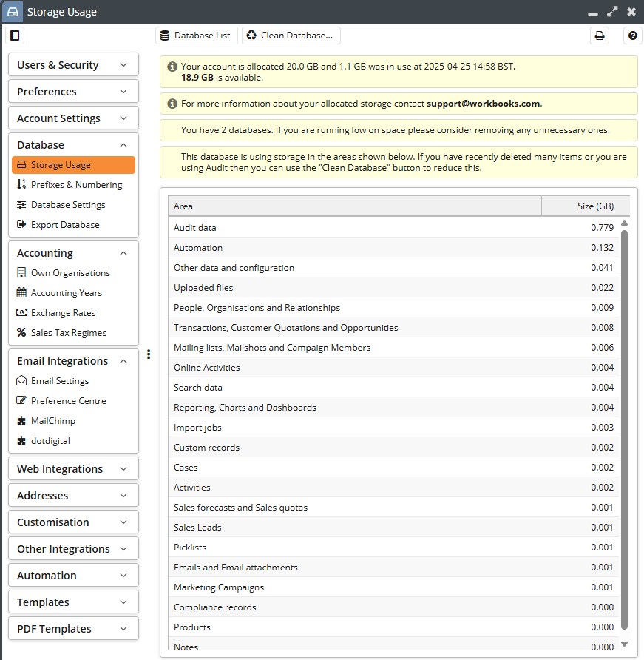
Task: Expand the Other Integrations section
Action: (x=74, y=549)
